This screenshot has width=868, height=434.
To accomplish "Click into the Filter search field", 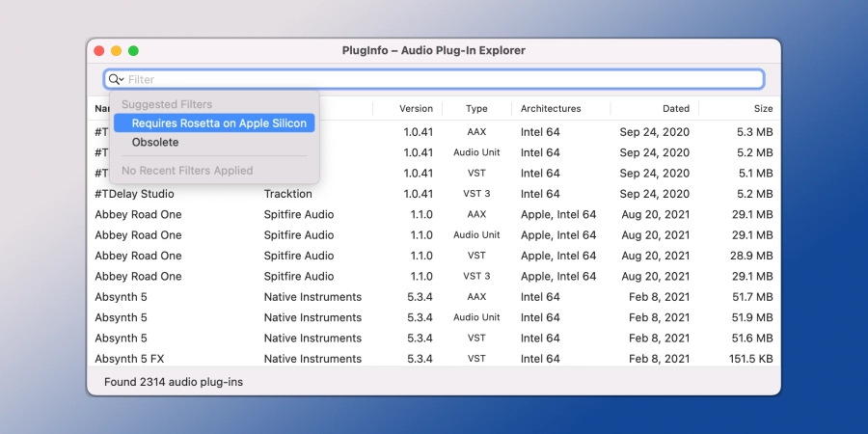I will 434,79.
